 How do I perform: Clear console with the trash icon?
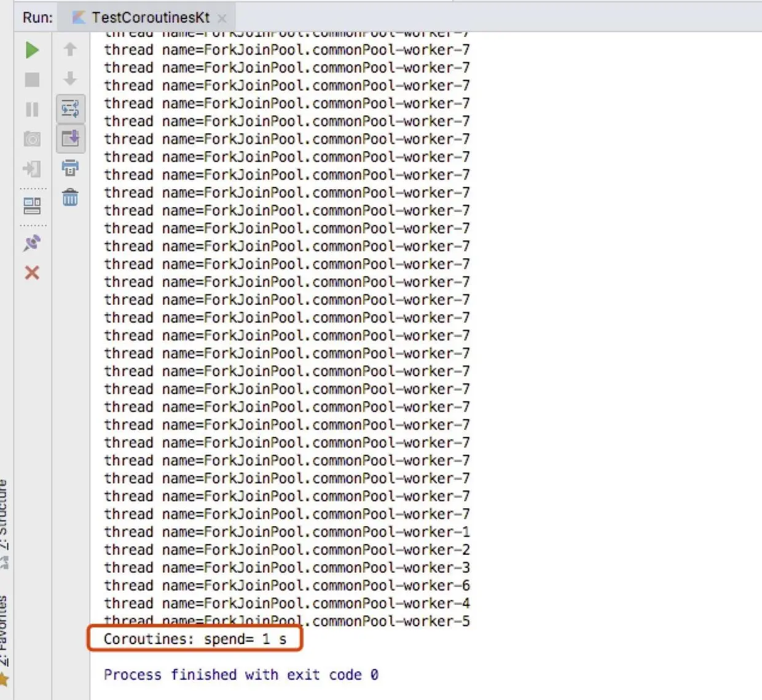click(70, 197)
